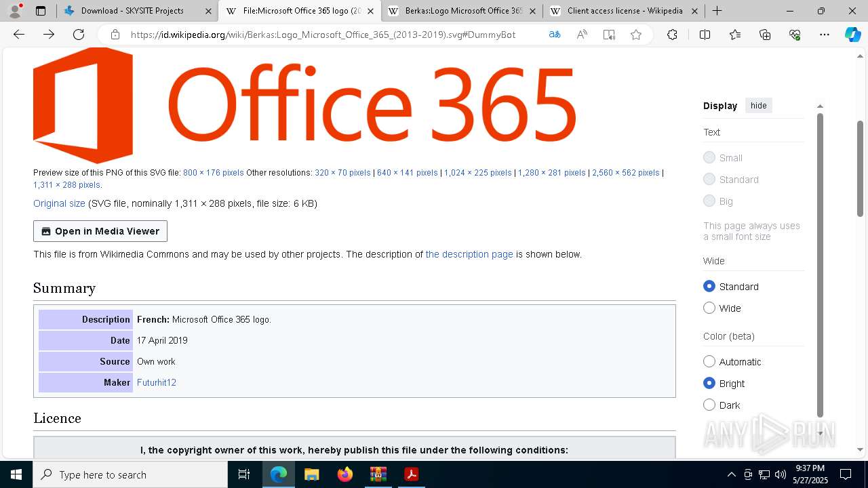Open a new tab with the plus button
The height and width of the screenshot is (488, 868).
717,11
